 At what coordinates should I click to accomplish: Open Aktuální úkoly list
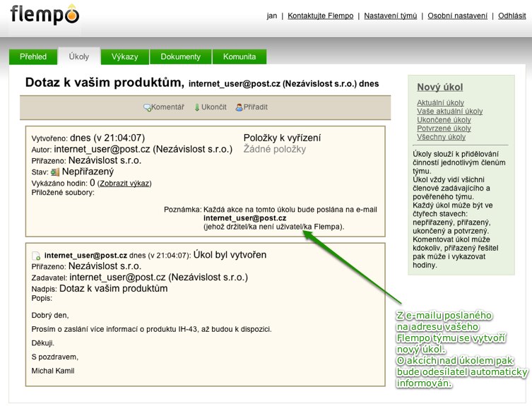[440, 103]
